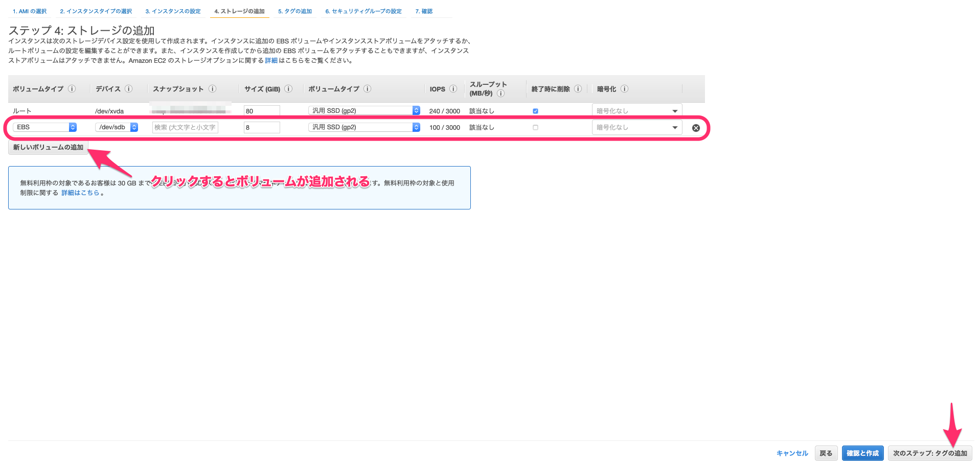
Task: Click the snapshot 検索 search field
Action: tap(184, 127)
